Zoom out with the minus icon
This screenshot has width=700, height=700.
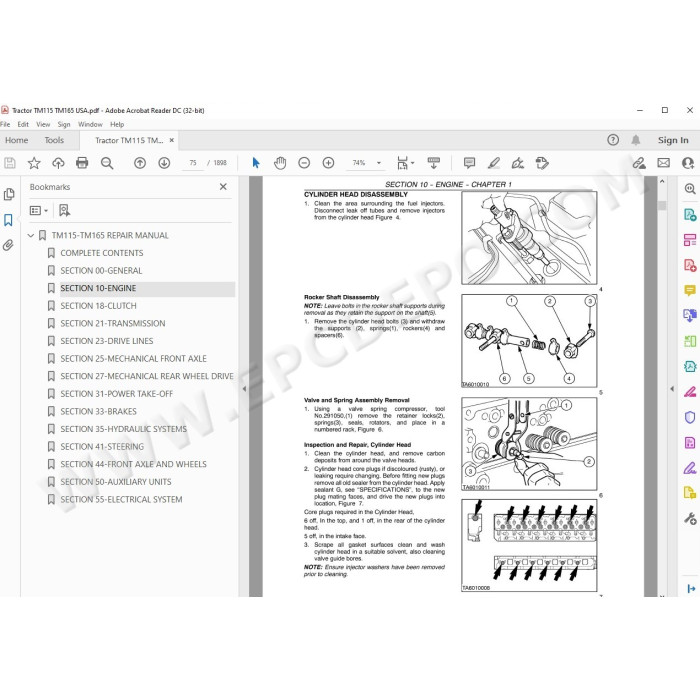point(304,163)
